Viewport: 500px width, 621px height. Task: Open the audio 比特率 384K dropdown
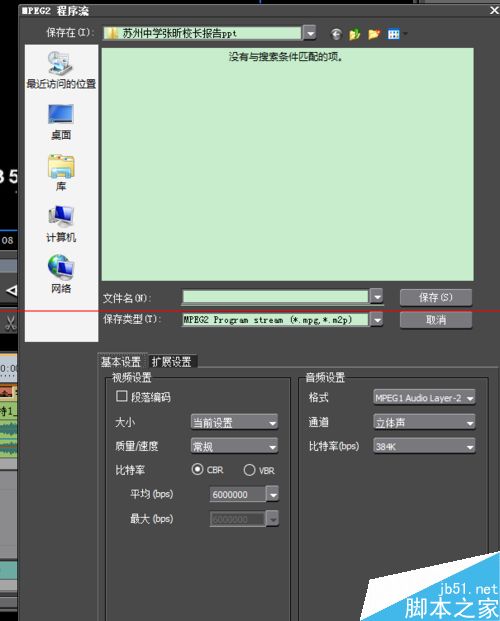[x=424, y=446]
